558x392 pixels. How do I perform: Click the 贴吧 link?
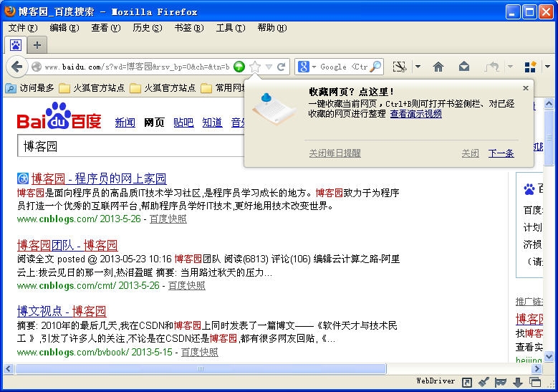coord(183,123)
